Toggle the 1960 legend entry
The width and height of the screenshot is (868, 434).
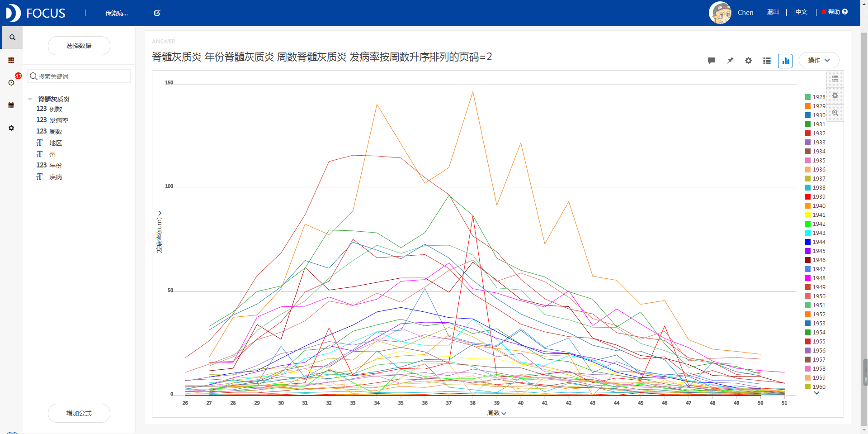815,386
